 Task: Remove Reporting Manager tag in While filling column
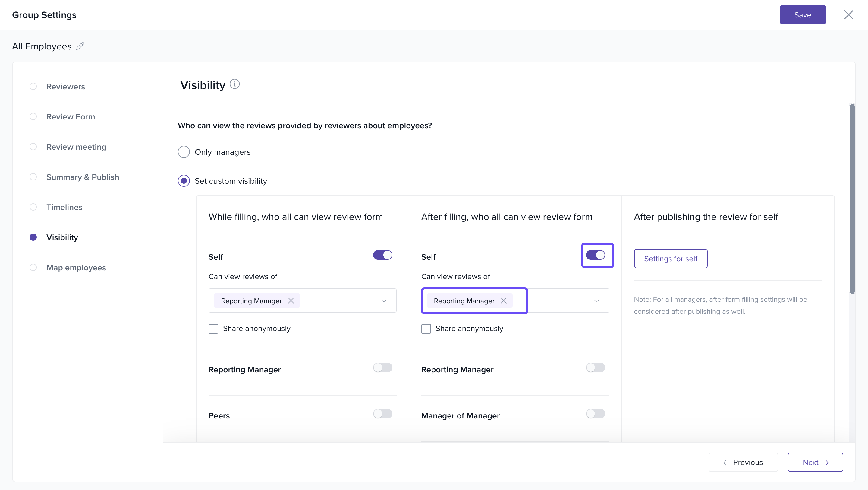291,301
